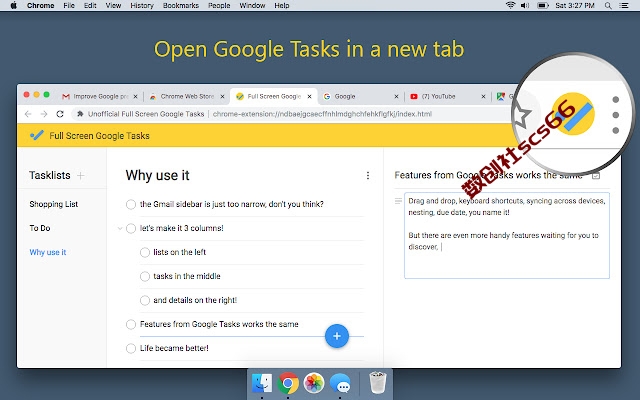Open Why use it list options menu
640x400 pixels.
point(368,176)
